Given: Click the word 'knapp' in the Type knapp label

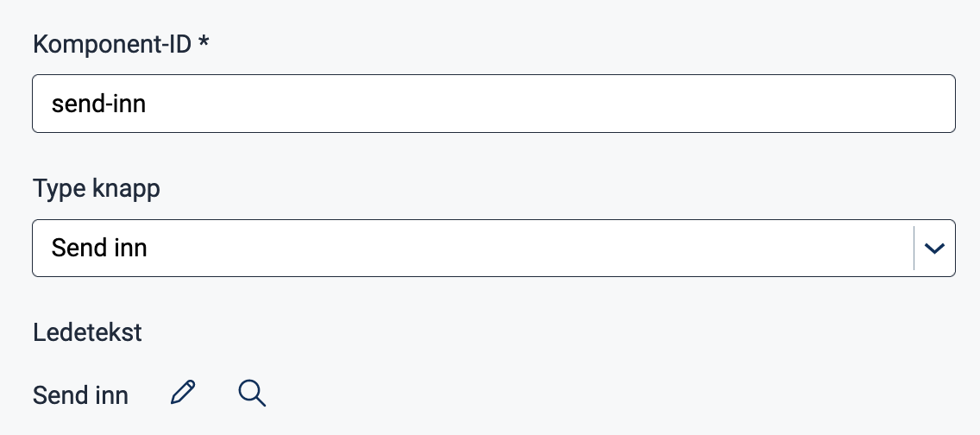Looking at the screenshot, I should coord(125,190).
